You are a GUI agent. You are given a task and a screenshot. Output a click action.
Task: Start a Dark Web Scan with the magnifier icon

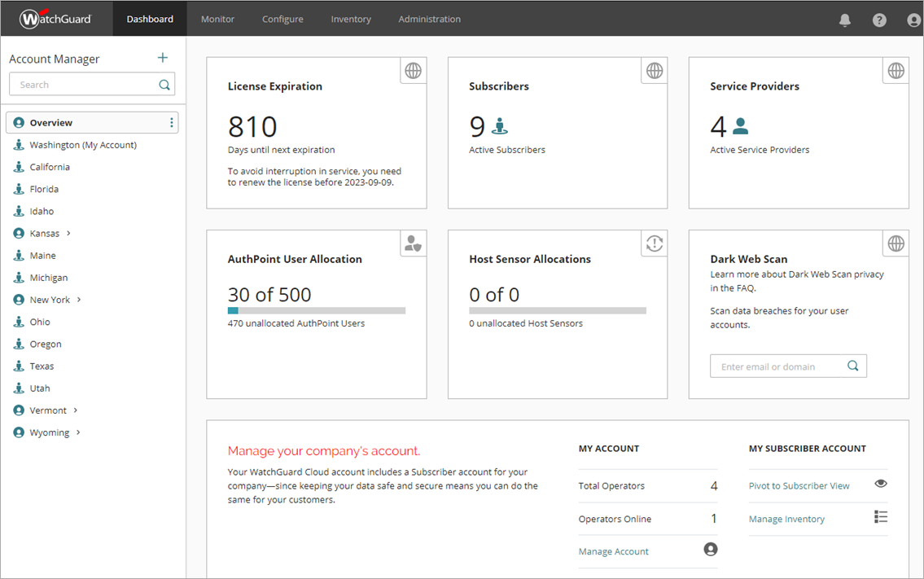[852, 366]
